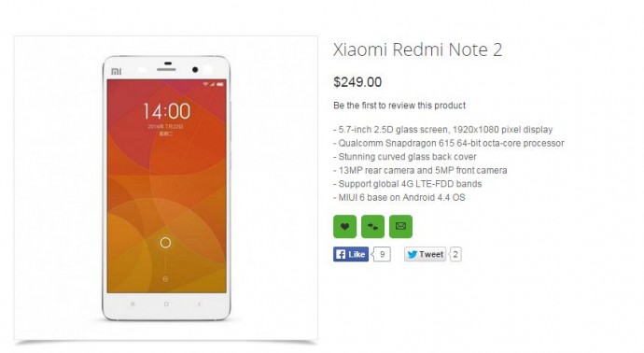
Task: Tap the phone's square home key
Action: (x=166, y=304)
